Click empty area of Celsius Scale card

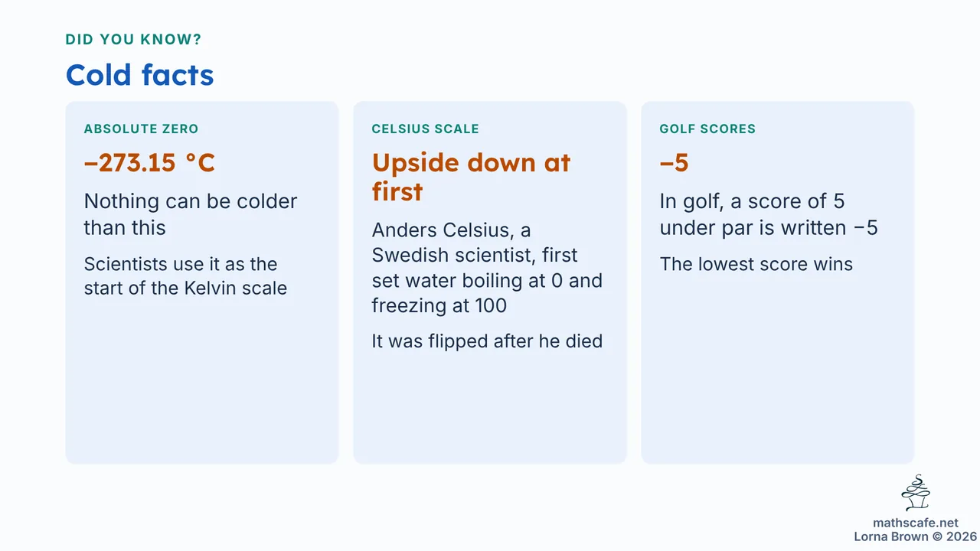pos(490,409)
